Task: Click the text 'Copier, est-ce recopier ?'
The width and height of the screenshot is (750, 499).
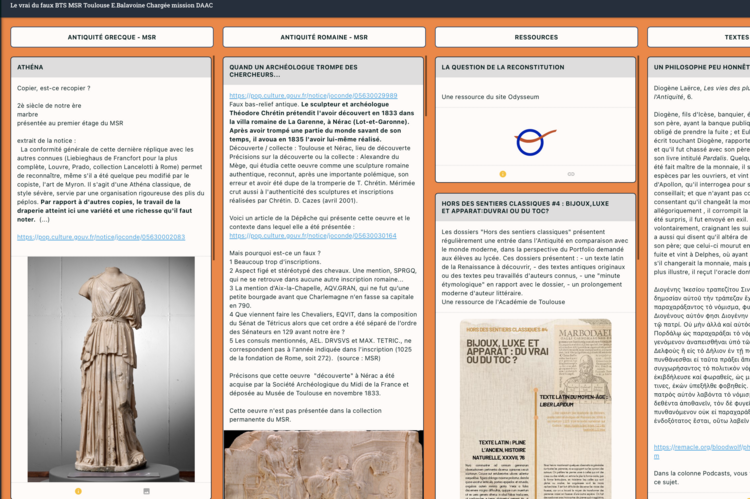Action: 54,88
